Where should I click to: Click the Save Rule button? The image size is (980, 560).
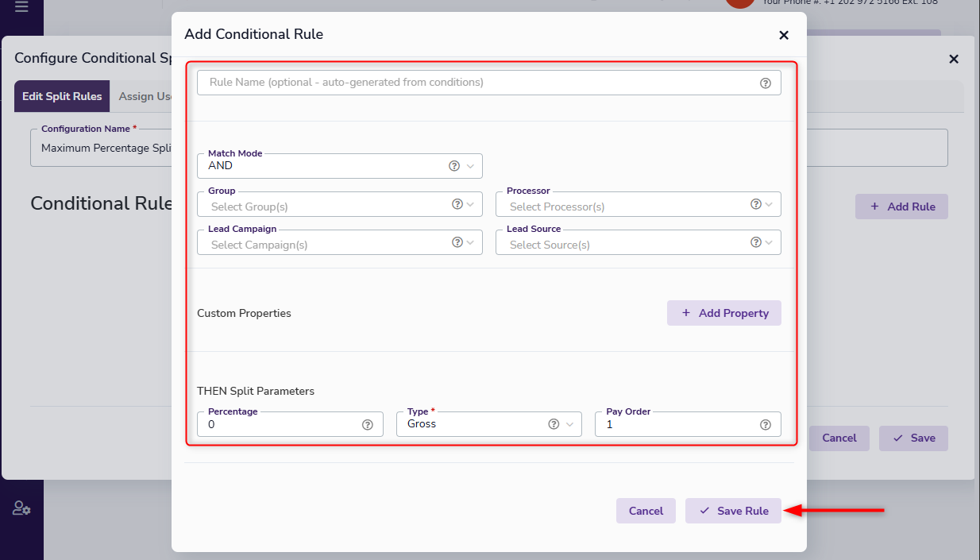733,511
